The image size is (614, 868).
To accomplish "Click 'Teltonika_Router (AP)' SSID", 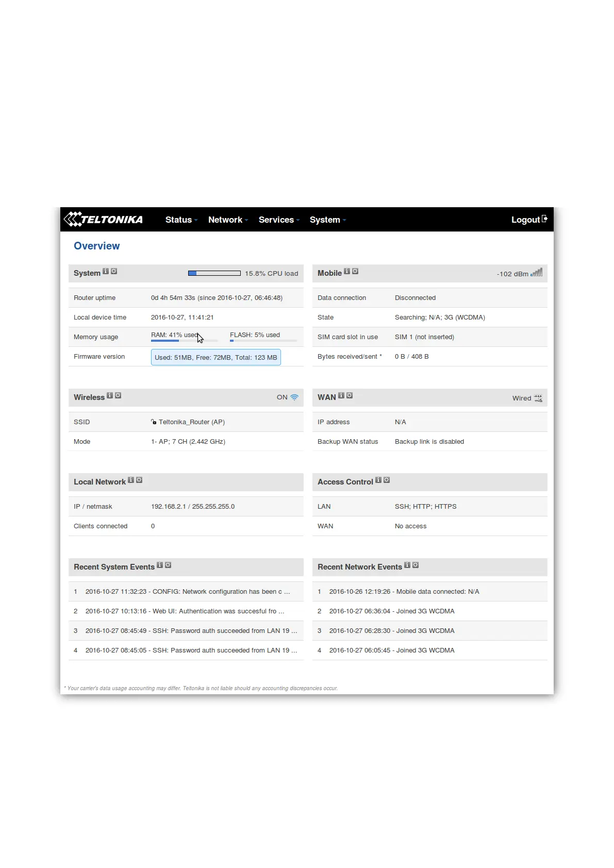I will [192, 422].
